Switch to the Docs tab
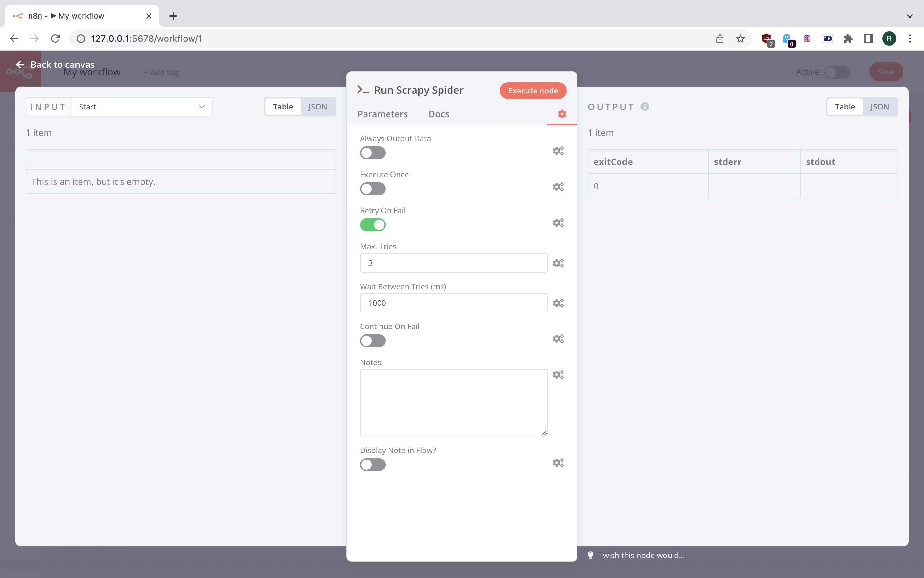Viewport: 924px width, 578px height. point(439,114)
